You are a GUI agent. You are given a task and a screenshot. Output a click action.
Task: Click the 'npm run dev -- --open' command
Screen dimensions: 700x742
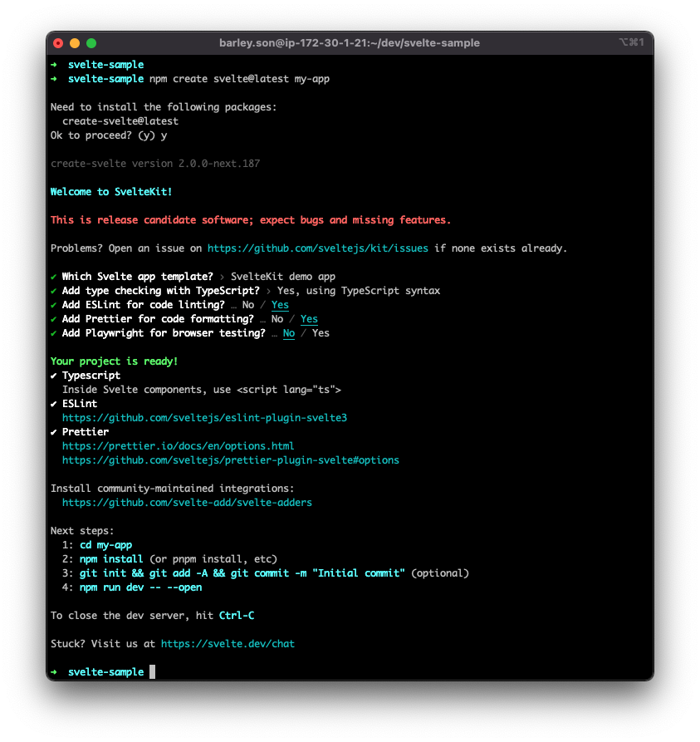click(140, 587)
